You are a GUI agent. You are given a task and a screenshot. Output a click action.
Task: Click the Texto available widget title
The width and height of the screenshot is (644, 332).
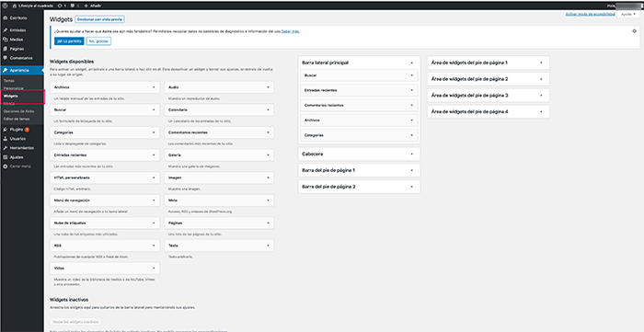click(x=173, y=246)
